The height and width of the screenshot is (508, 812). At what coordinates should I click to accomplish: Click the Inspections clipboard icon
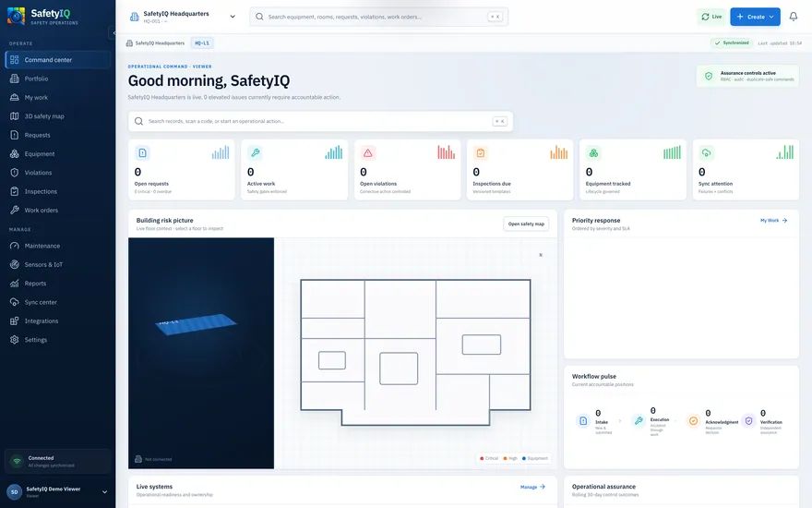tap(15, 191)
